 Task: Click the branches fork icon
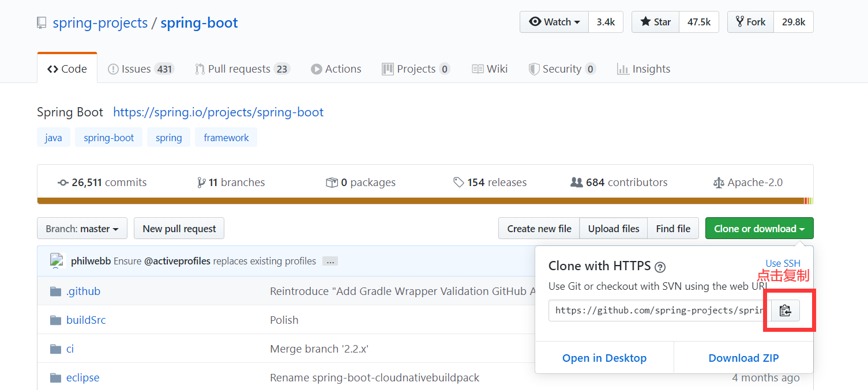click(x=201, y=183)
